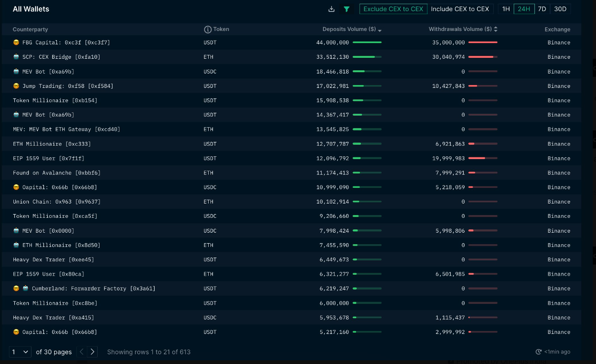The width and height of the screenshot is (596, 364).
Task: Click 'Showing rows 1 to 21 of 613'
Action: pyautogui.click(x=149, y=352)
